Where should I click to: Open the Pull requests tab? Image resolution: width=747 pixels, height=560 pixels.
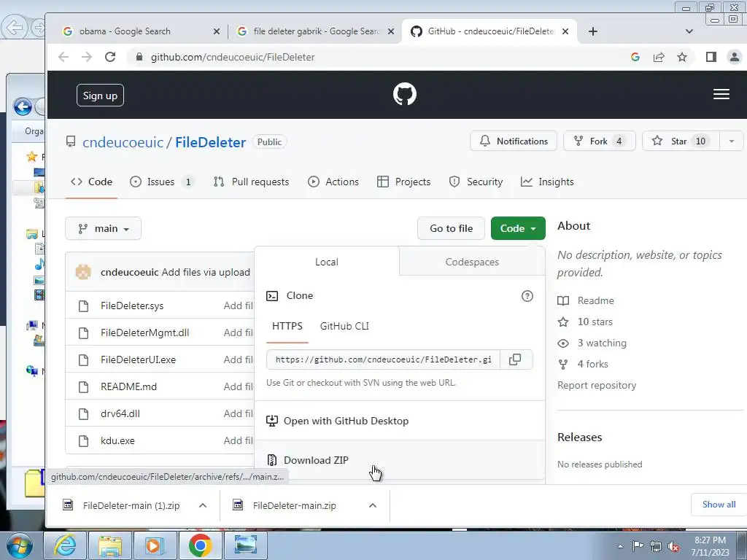(251, 182)
